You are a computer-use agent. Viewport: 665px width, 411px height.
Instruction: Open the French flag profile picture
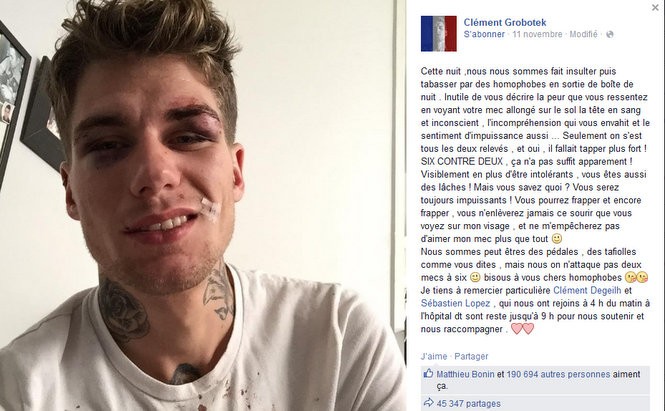[439, 34]
